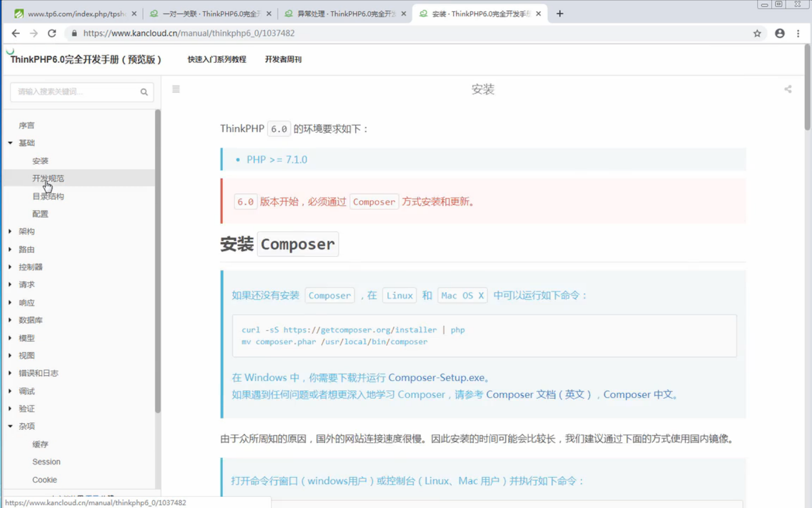Screen dimensions: 812x508
Task: Open 开发者周刊 in top navigation
Action: coord(283,60)
